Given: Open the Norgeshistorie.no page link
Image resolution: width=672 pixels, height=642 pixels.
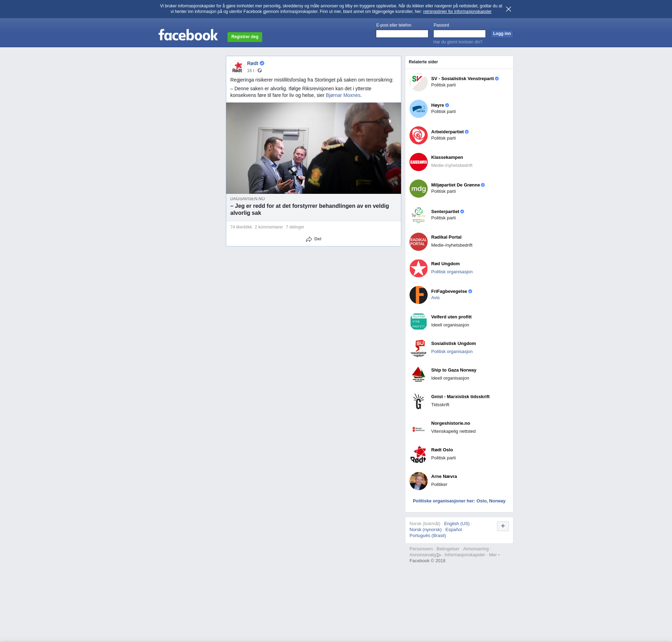Looking at the screenshot, I should click(x=450, y=423).
